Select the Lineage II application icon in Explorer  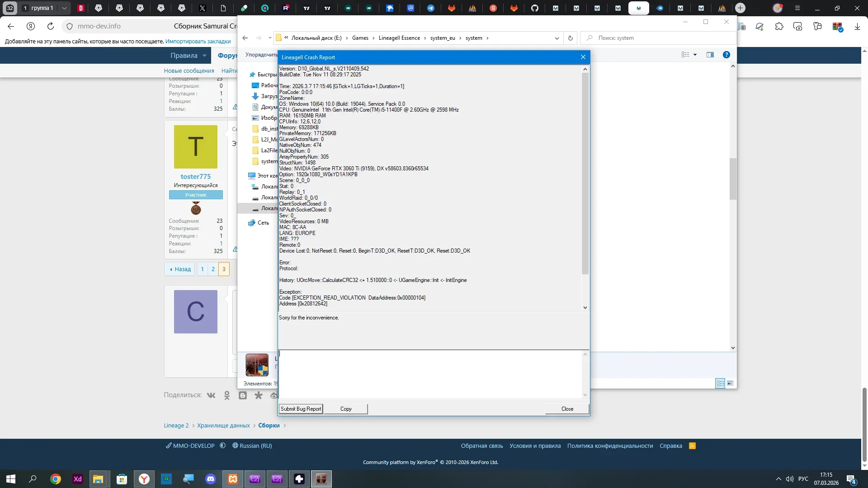click(257, 365)
